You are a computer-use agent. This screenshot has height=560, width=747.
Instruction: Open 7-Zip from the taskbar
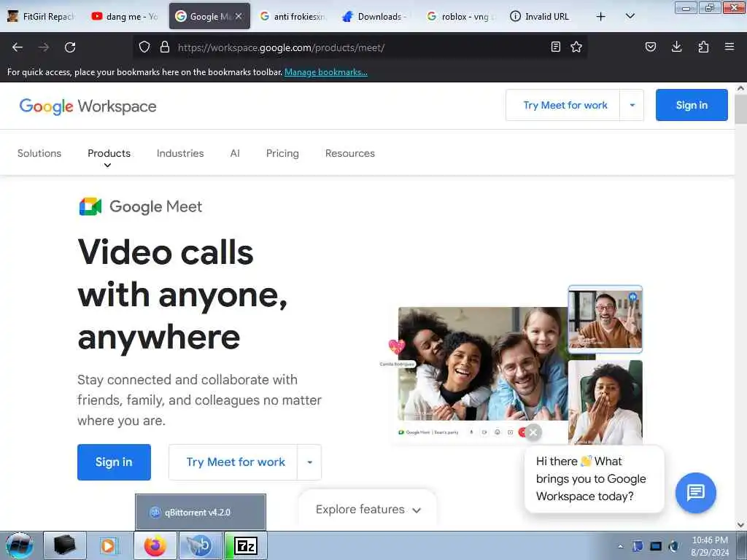click(246, 545)
